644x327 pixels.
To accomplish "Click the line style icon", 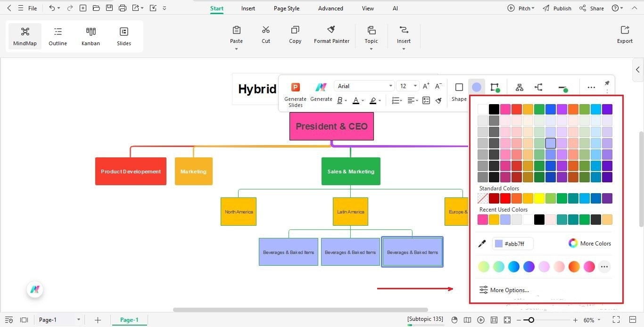I will 562,88.
